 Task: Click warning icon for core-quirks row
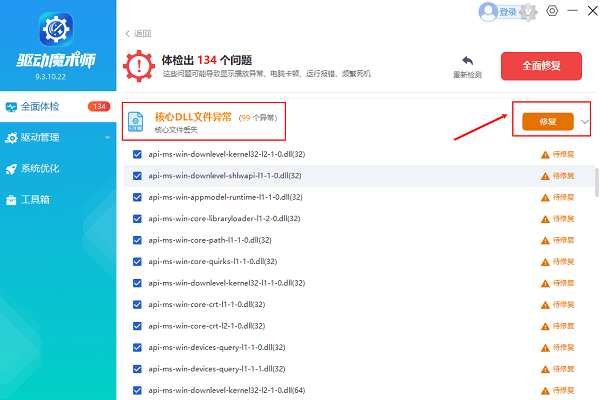pos(545,262)
